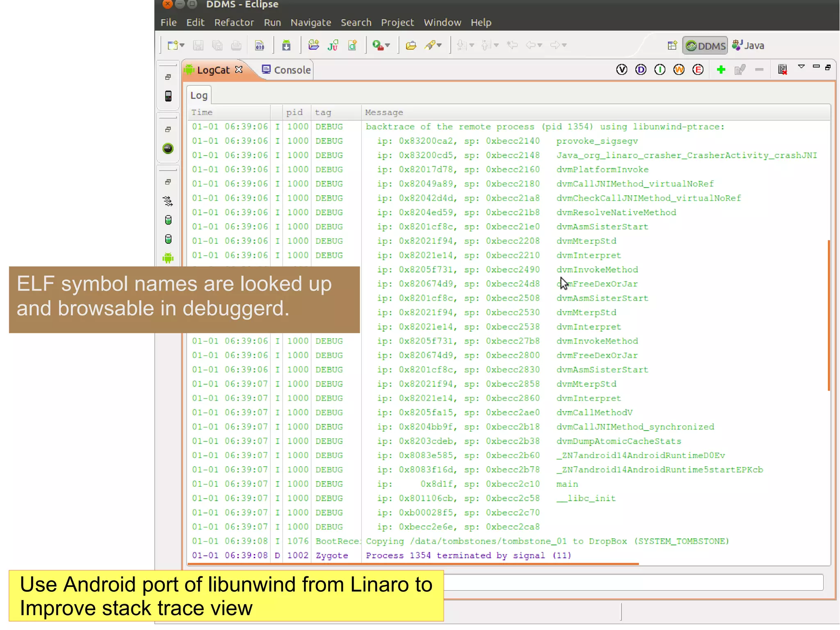
Task: Click the green plus create filter icon
Action: click(x=721, y=70)
